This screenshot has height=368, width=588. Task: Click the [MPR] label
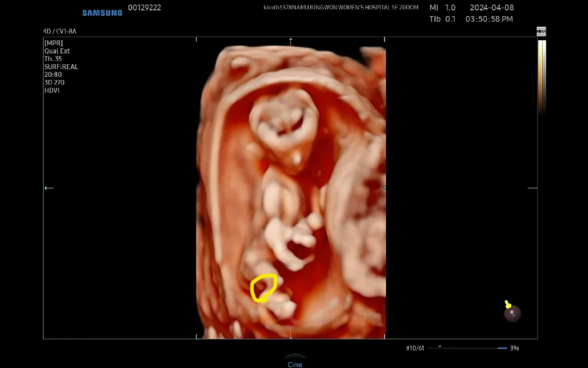click(53, 43)
